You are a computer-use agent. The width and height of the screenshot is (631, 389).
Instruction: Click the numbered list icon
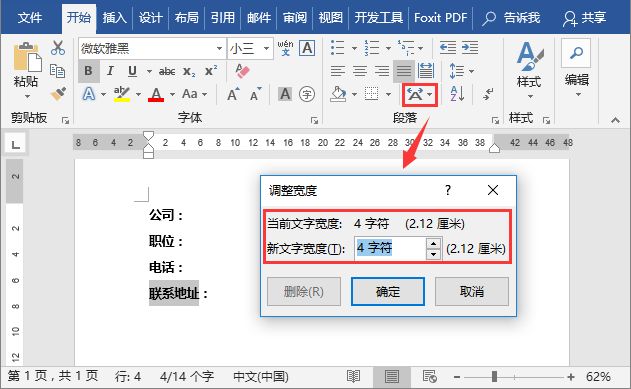(x=371, y=47)
